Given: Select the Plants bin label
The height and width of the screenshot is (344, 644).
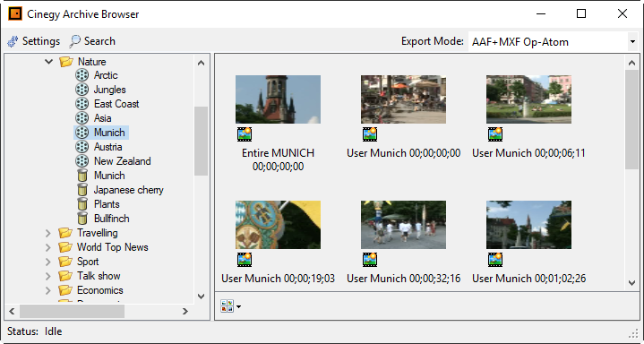Looking at the screenshot, I should [x=107, y=204].
